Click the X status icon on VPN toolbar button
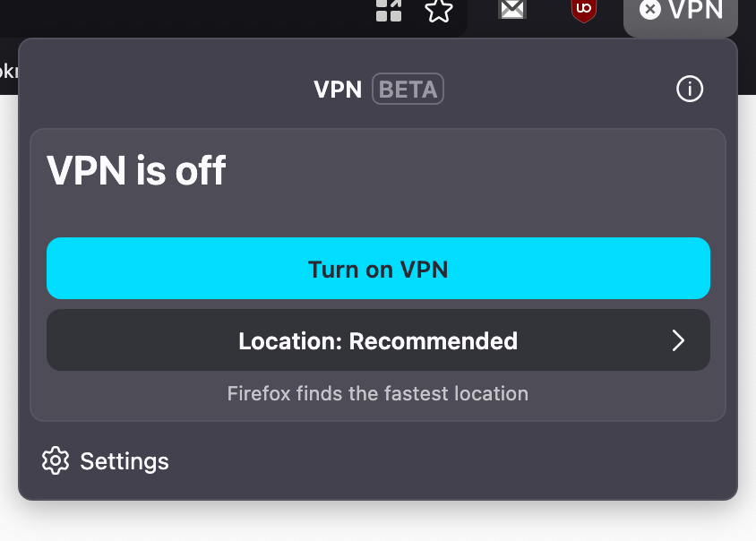This screenshot has height=541, width=756. (649, 10)
